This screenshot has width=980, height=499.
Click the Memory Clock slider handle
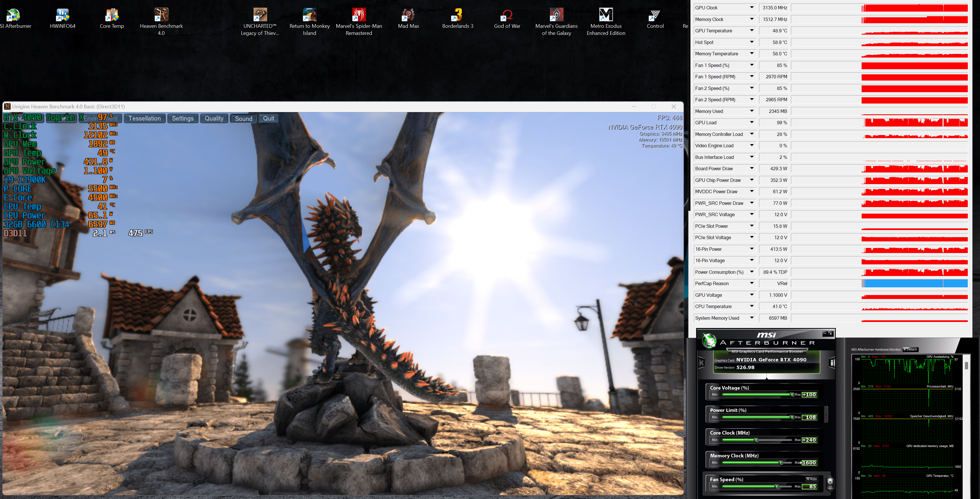click(781, 463)
